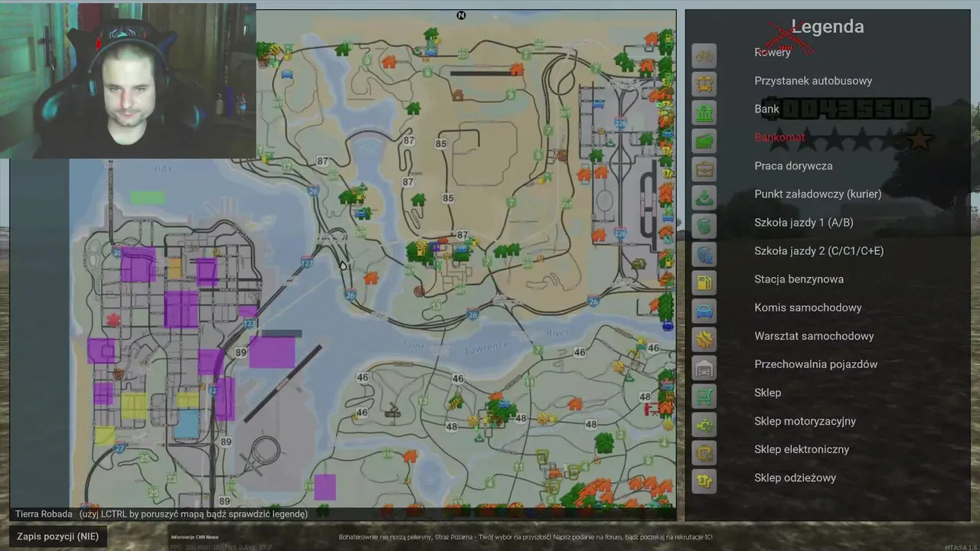Click the north compass marker on map
The width and height of the screenshot is (980, 551).
click(461, 15)
